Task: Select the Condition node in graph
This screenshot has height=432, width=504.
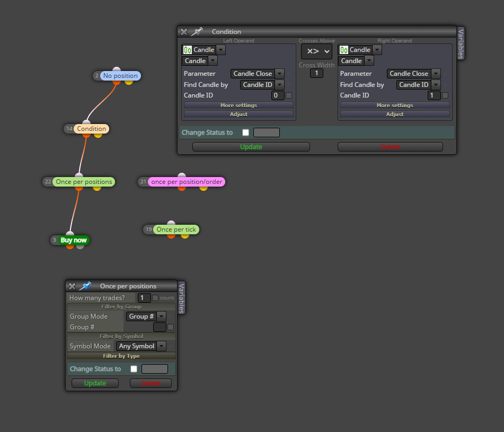Action: point(91,129)
